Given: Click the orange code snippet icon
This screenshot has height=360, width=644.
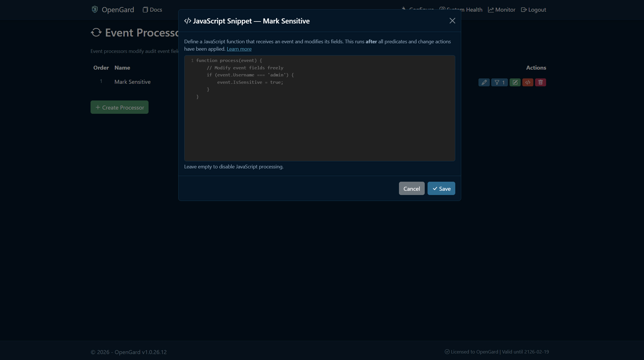Looking at the screenshot, I should pyautogui.click(x=528, y=82).
